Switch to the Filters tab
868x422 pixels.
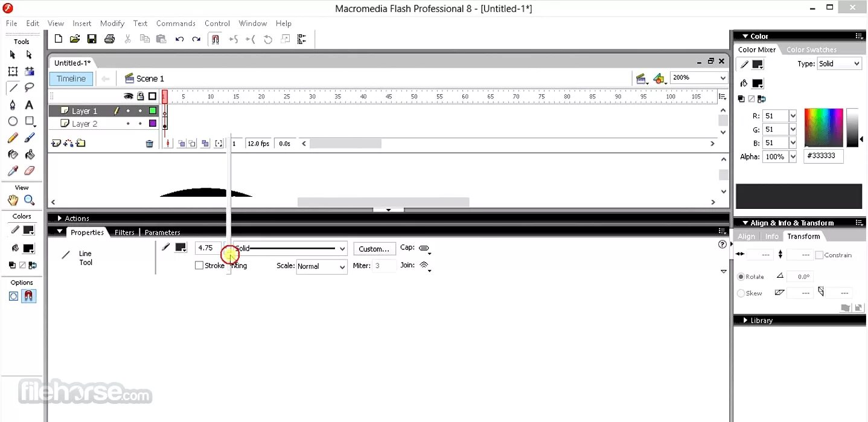pos(124,232)
